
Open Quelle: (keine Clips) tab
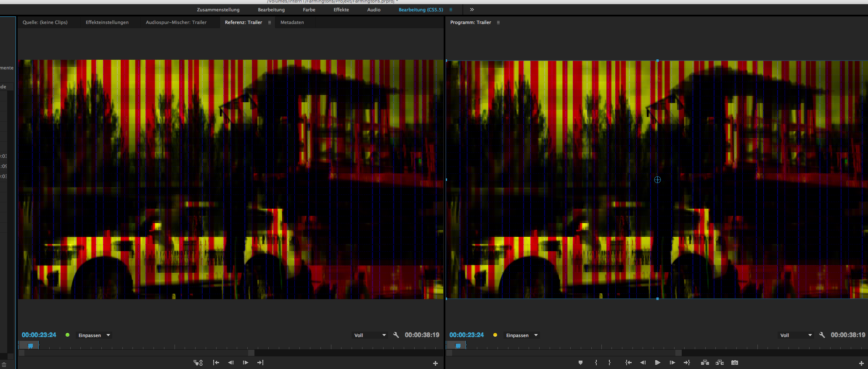(45, 22)
